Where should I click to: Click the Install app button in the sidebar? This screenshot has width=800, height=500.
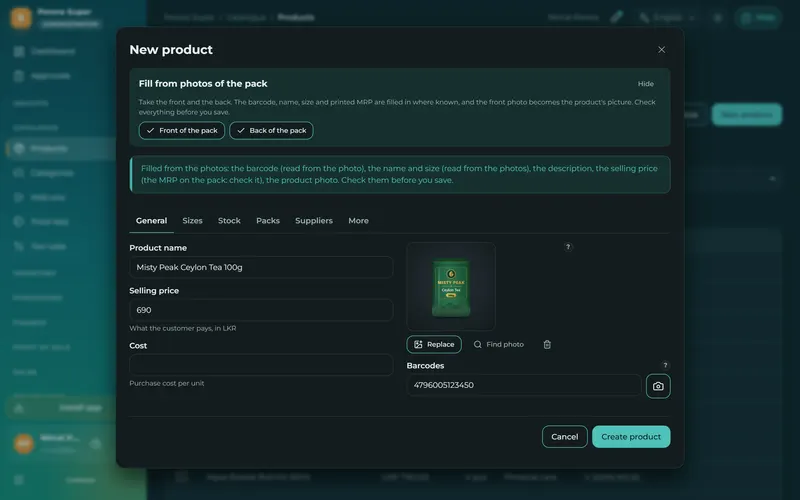(60, 408)
